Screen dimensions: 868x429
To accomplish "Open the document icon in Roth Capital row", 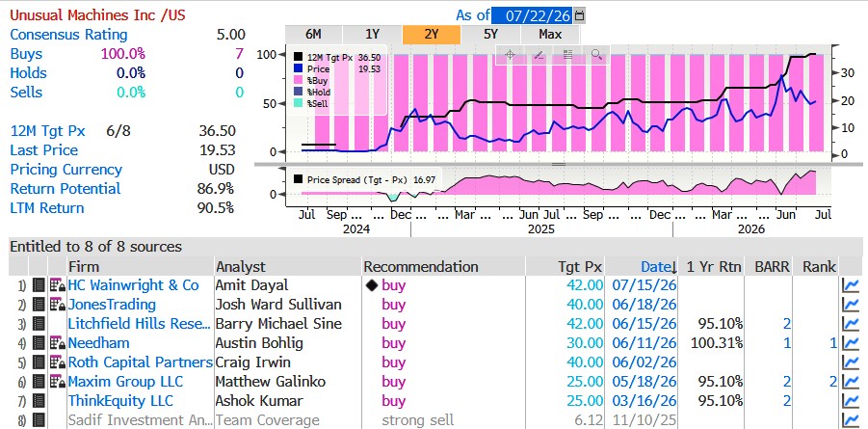I will [39, 363].
